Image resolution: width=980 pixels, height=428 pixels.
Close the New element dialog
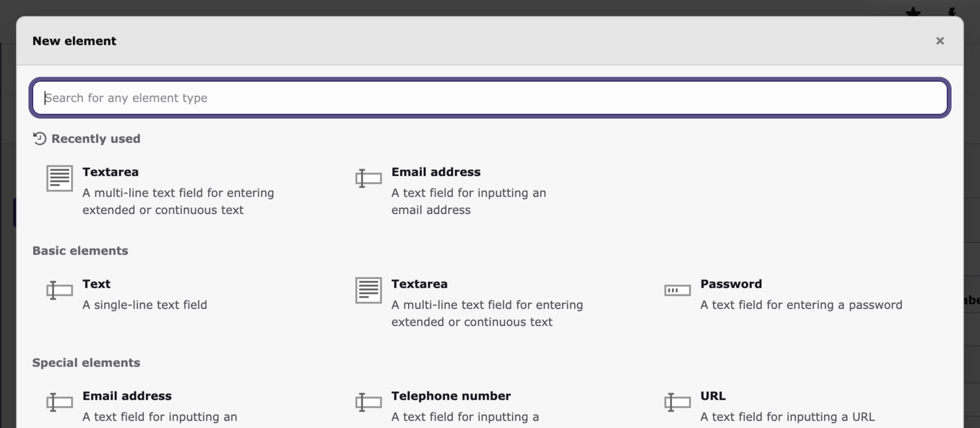pyautogui.click(x=940, y=41)
